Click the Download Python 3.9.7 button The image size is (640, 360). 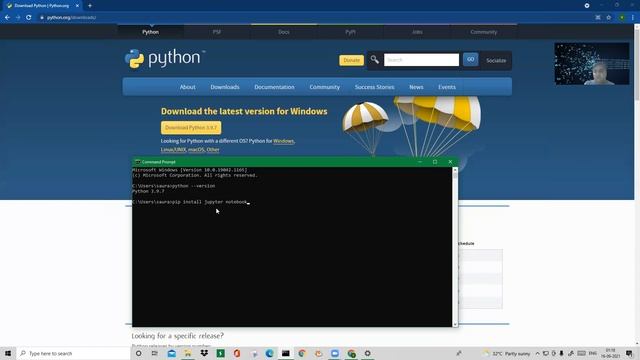[x=191, y=128]
